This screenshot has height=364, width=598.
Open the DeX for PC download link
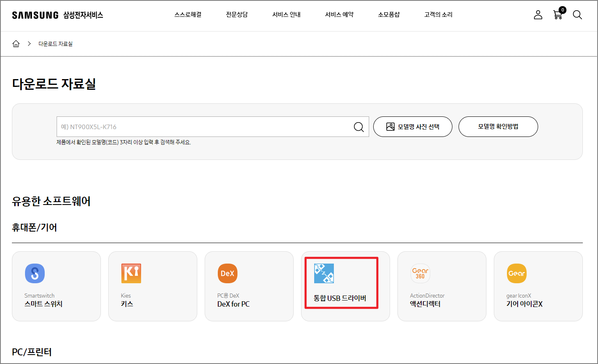(x=233, y=304)
